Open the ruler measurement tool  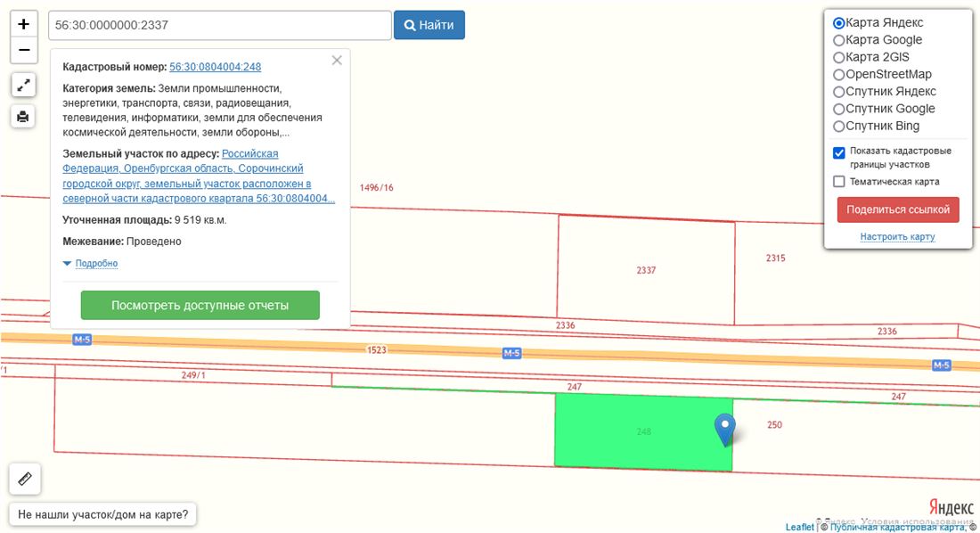(x=24, y=479)
